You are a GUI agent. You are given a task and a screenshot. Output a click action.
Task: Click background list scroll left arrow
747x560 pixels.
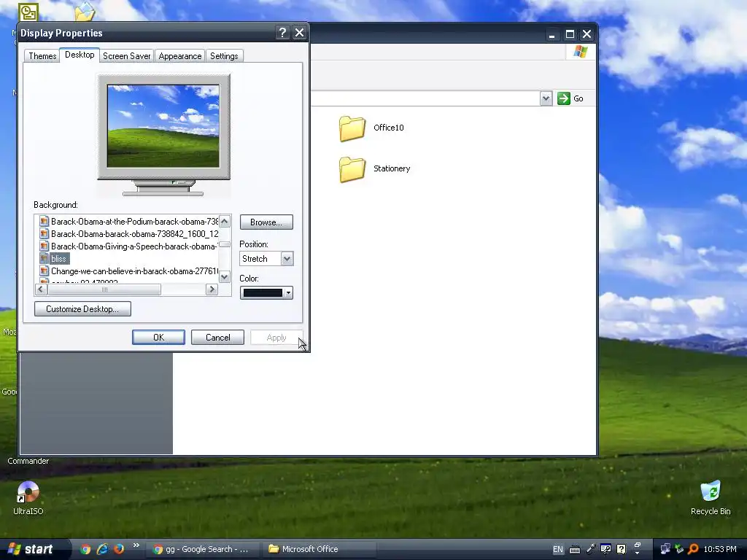click(41, 289)
